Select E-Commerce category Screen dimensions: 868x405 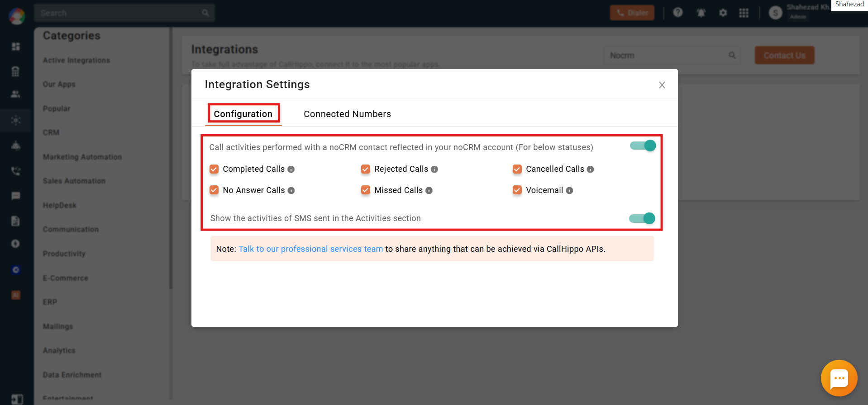[x=66, y=278]
